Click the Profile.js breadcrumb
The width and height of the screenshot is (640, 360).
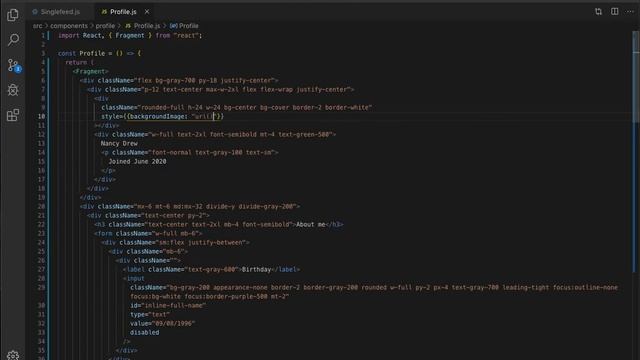(142, 26)
